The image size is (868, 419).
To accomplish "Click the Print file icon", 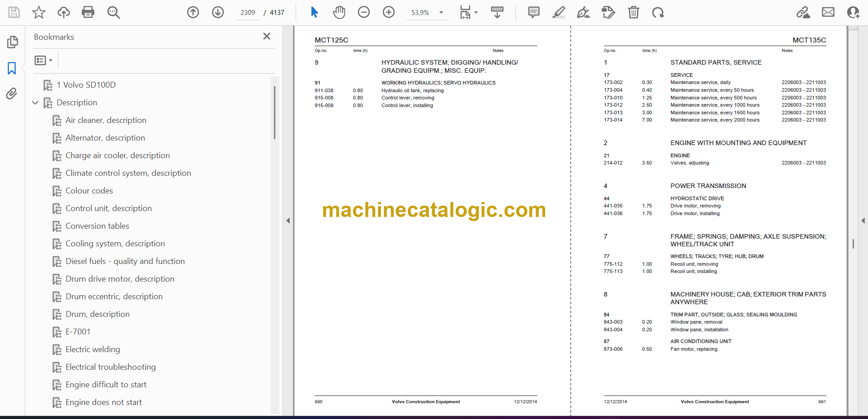I will [x=88, y=12].
